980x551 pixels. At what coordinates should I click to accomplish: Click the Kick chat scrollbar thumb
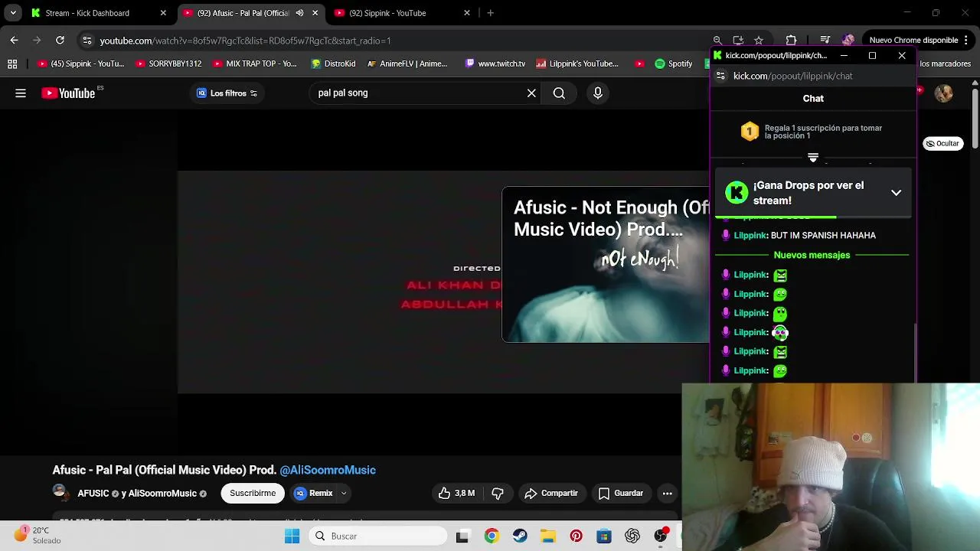pos(915,352)
